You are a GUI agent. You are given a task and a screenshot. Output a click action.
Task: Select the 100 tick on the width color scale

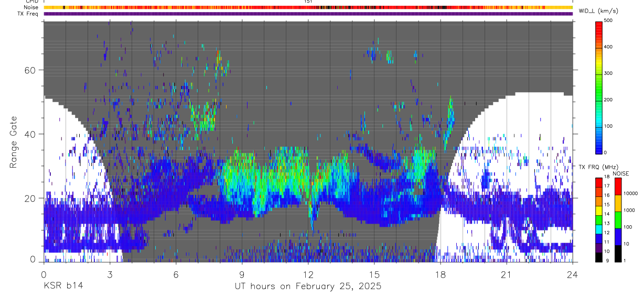pyautogui.click(x=609, y=126)
